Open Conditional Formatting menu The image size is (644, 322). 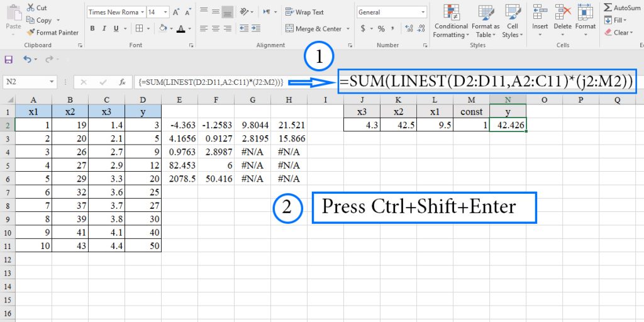tap(451, 21)
